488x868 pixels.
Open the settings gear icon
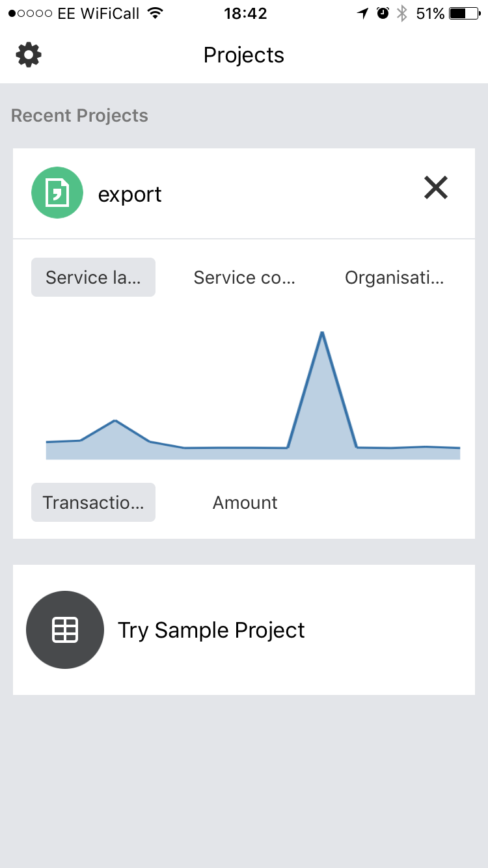[29, 55]
